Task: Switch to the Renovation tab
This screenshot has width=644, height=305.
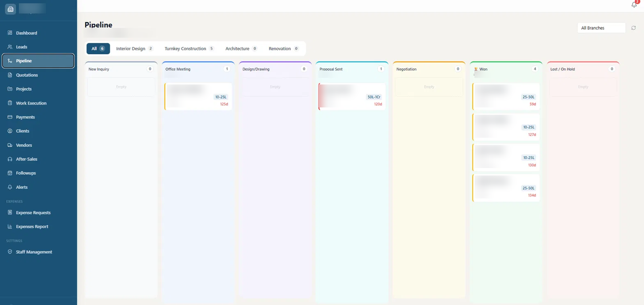Action: pos(283,49)
